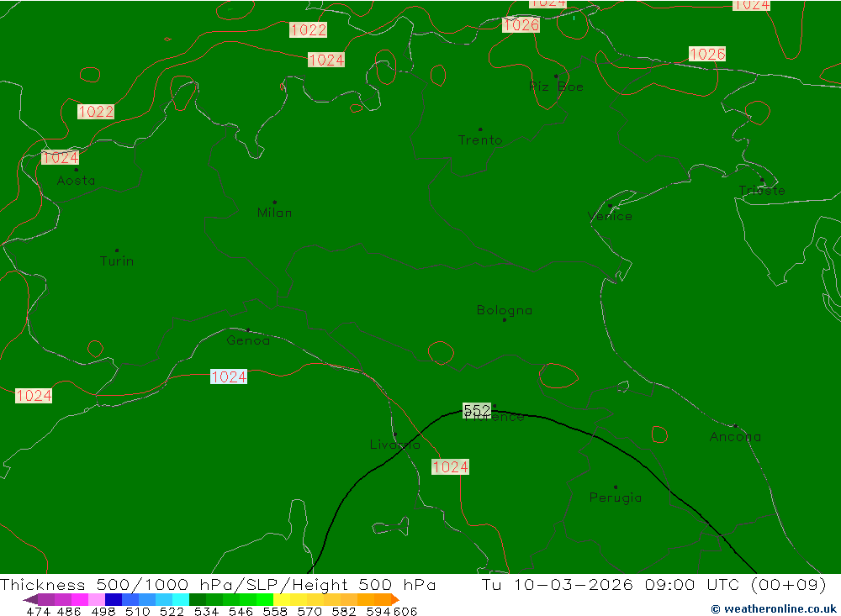Click the 1024 isobar label near Livorno
The image size is (841, 616).
(x=451, y=467)
